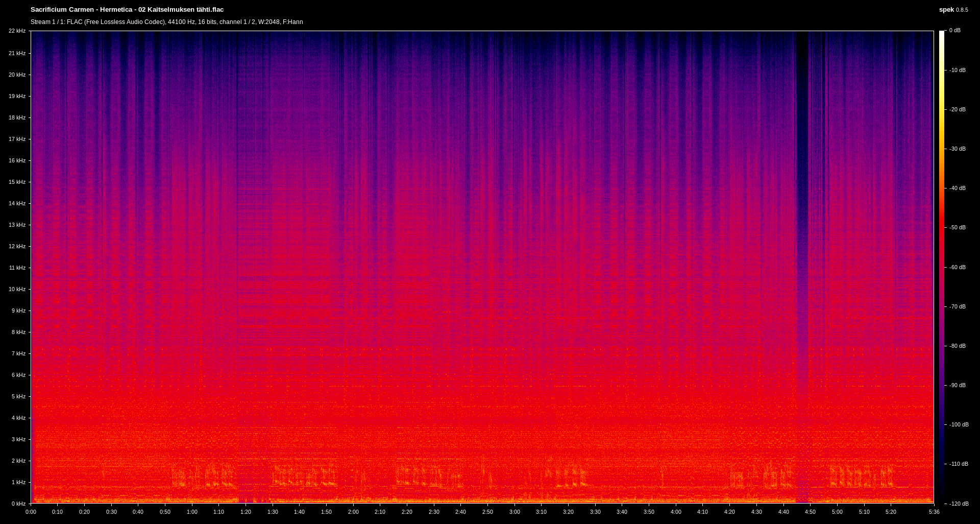Click the 0:00 start time label
Viewport: 980px width, 524px height.
31,512
